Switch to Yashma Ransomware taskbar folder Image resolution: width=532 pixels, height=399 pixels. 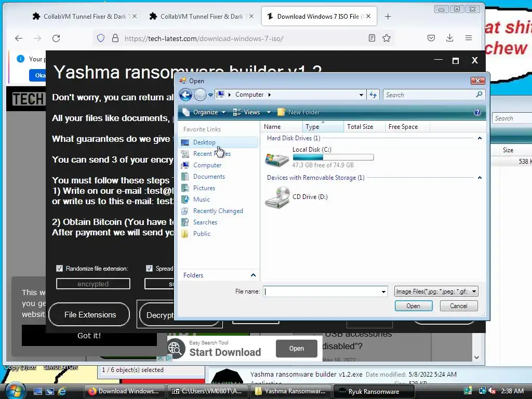291,391
